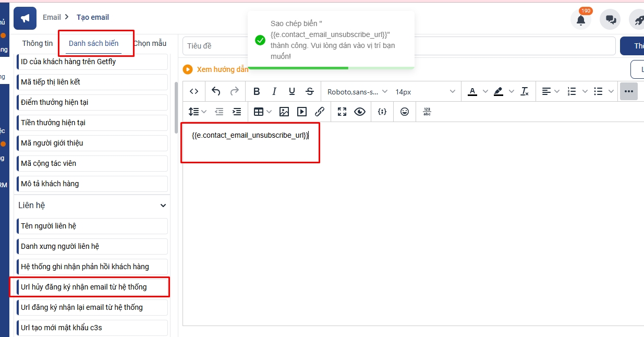644x337 pixels.
Task: Open the Roboto font family dropdown
Action: 357,91
